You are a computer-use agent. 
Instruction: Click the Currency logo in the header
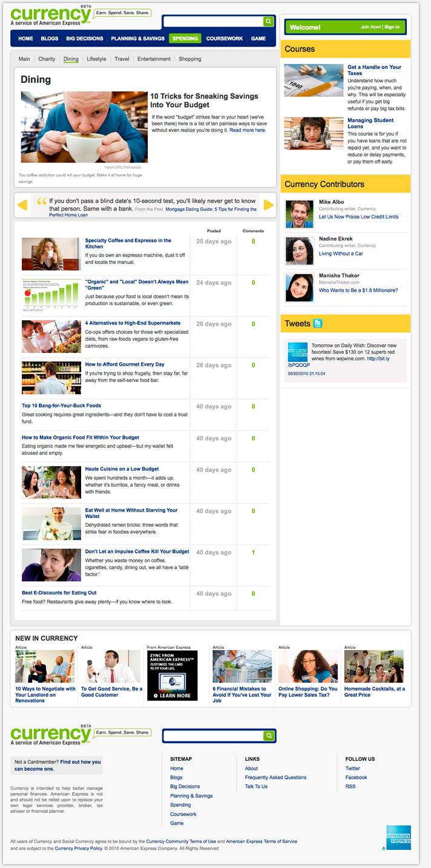[x=50, y=15]
